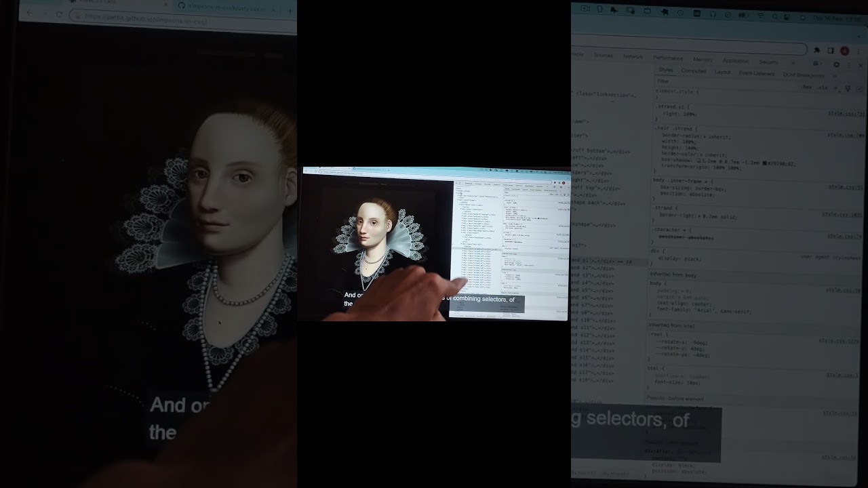Viewport: 868px width, 488px height.
Task: Open the Chrome extensions puzzle icon
Action: point(816,50)
